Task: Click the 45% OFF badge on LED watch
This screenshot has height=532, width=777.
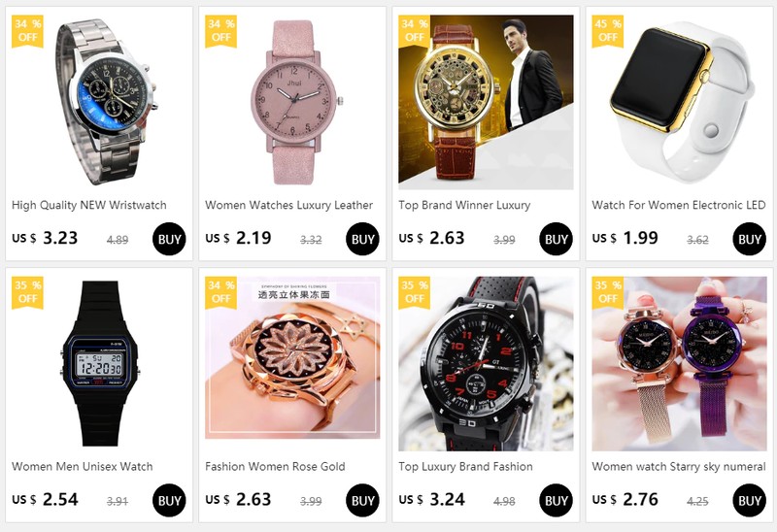Action: 608,31
